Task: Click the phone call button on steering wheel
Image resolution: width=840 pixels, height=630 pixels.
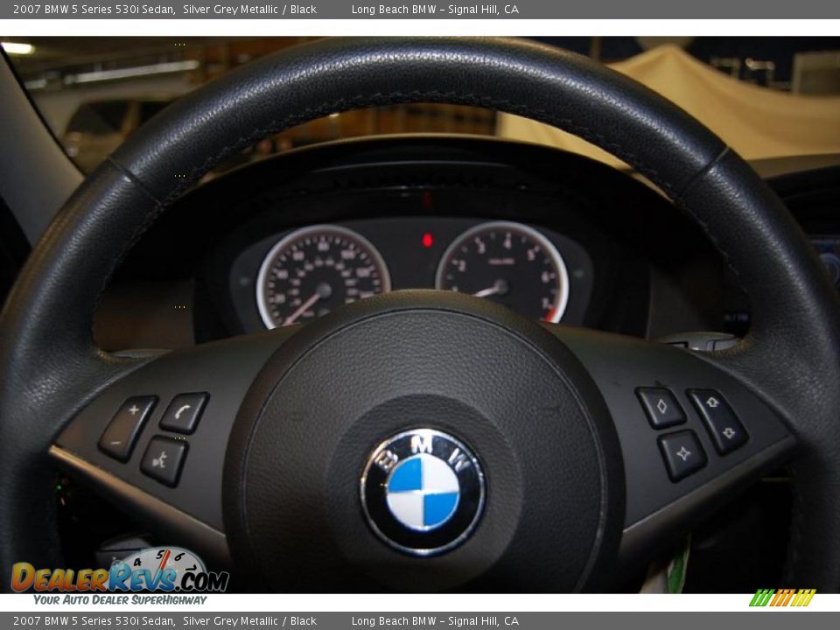Action: [x=185, y=413]
